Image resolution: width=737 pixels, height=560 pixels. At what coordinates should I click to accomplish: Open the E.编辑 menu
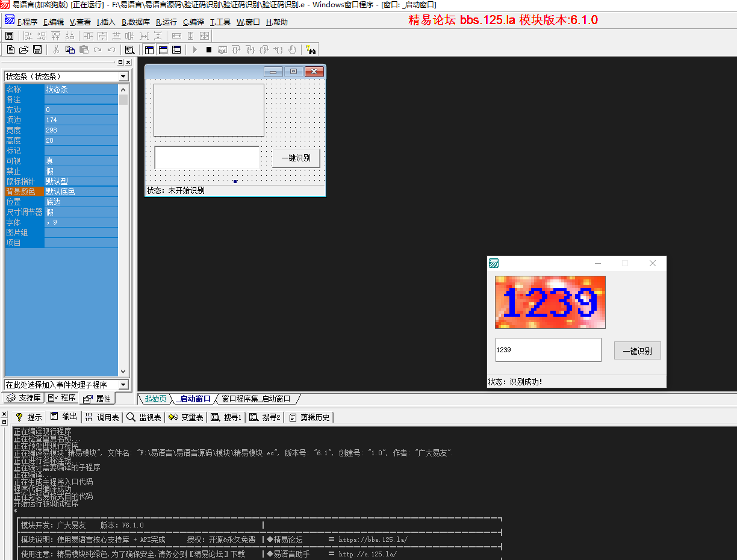(54, 22)
